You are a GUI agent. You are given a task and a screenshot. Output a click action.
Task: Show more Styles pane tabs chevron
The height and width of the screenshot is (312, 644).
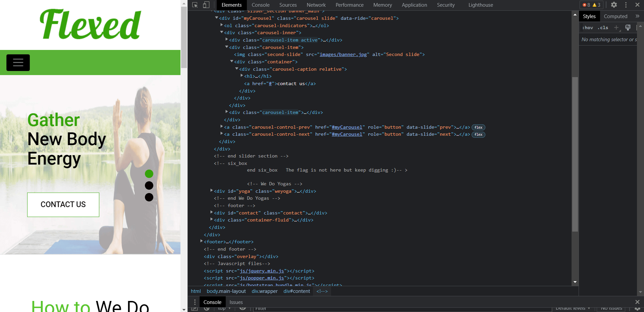coord(637,16)
